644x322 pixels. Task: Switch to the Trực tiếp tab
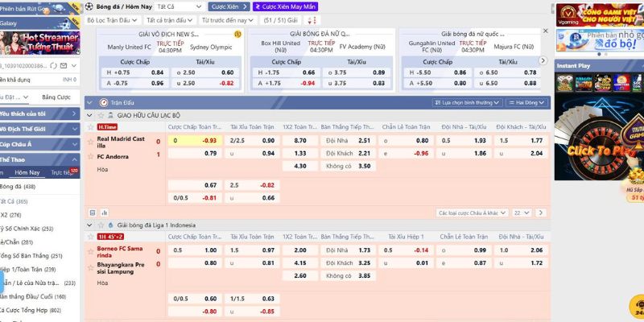click(x=62, y=172)
